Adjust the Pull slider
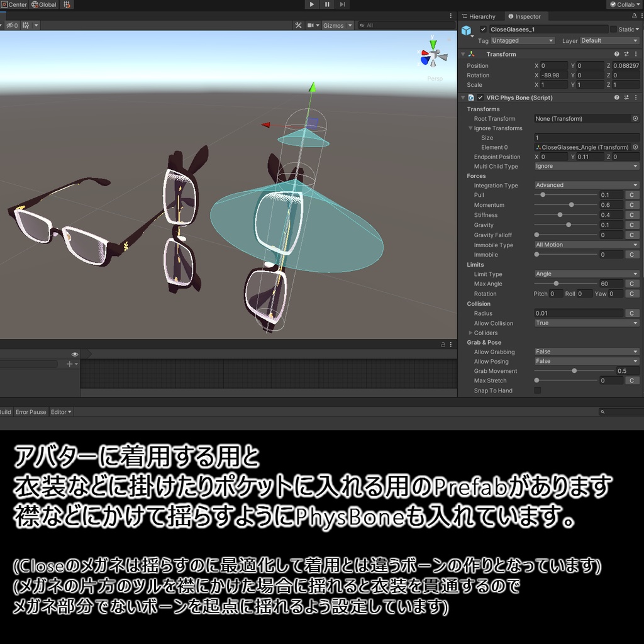The width and height of the screenshot is (644, 644). pos(565,195)
